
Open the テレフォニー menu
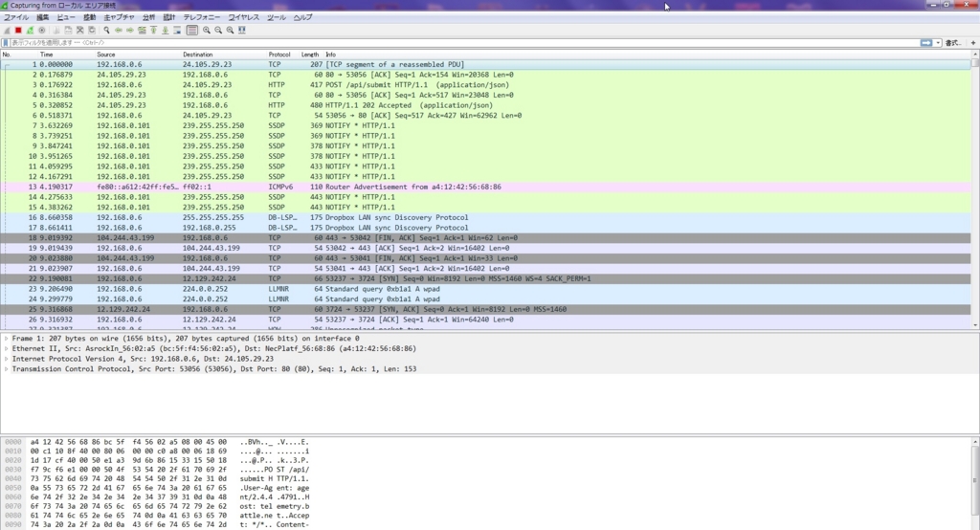[x=201, y=17]
